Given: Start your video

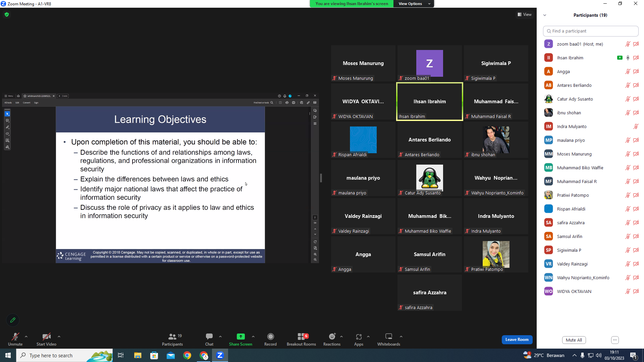Looking at the screenshot, I should 46,339.
